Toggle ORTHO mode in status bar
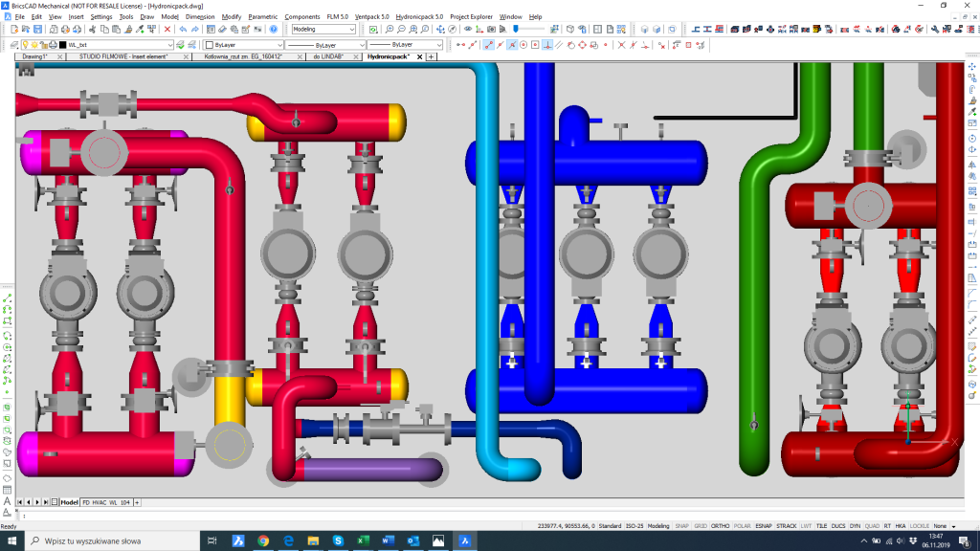The height and width of the screenshot is (551, 980). 720,525
